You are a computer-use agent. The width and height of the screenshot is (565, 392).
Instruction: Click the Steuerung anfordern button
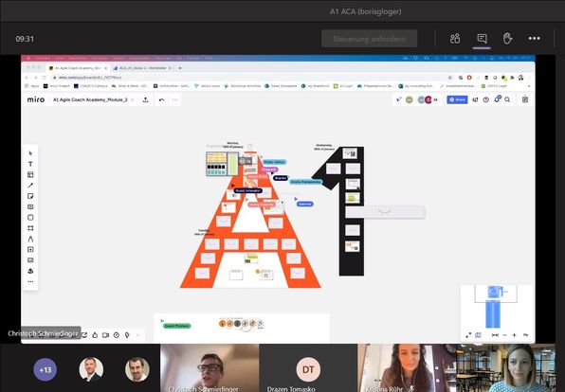click(x=370, y=39)
